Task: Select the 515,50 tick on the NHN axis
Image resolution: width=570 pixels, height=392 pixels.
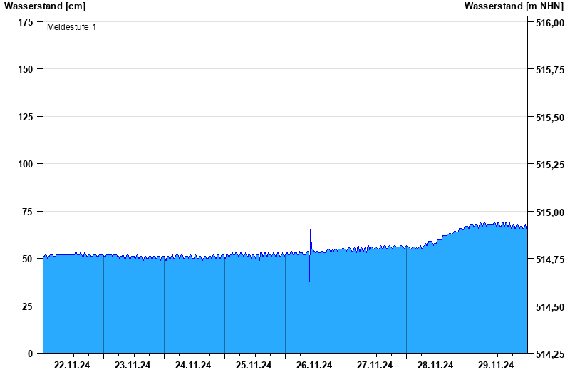Action: (549, 118)
